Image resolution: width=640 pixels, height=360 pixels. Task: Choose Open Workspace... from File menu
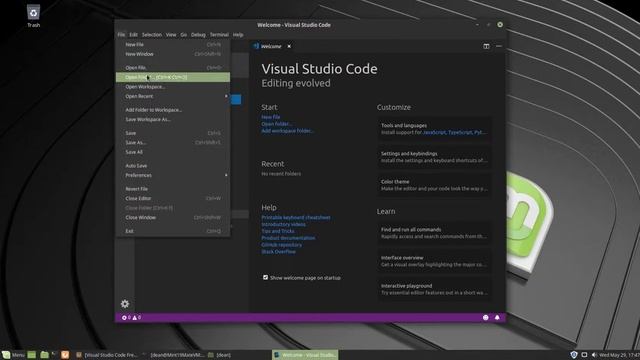173,87
